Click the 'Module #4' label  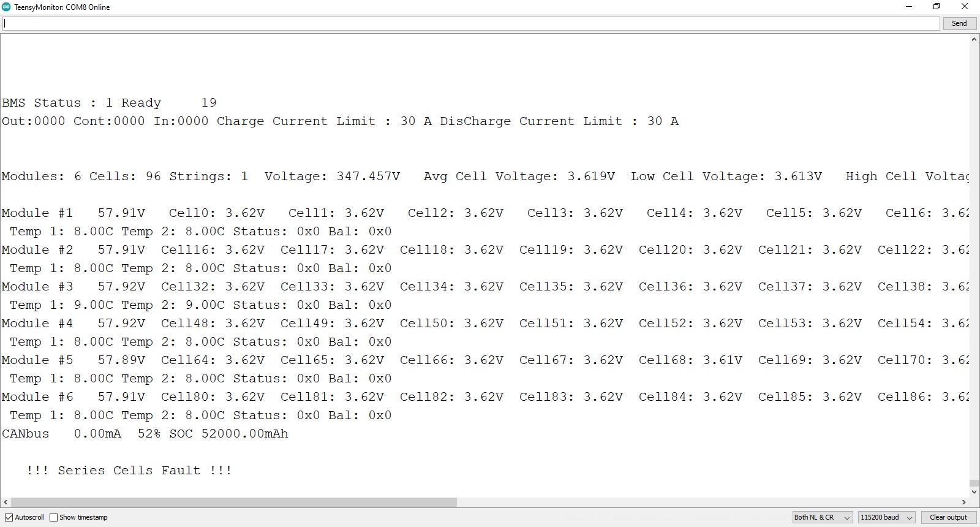(37, 324)
